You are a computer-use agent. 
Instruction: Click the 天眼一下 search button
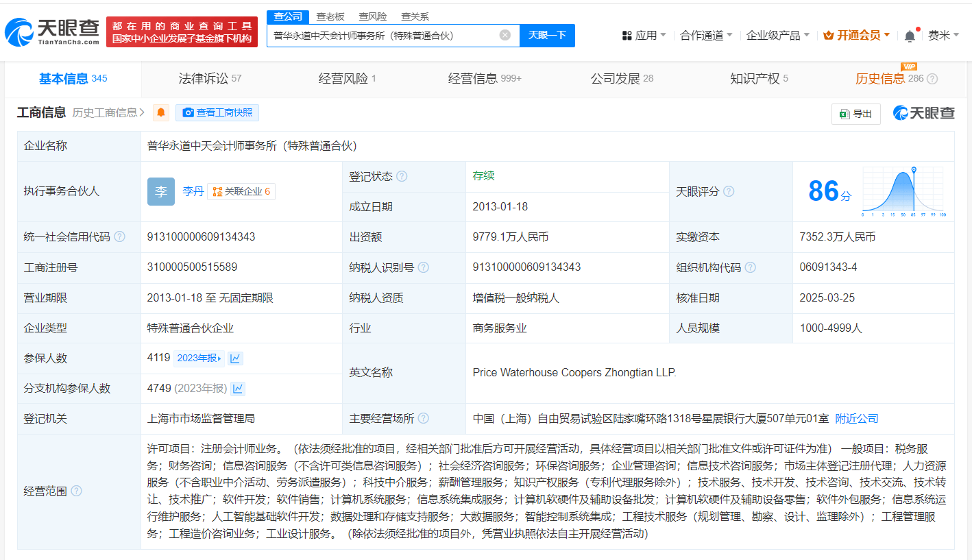point(547,35)
